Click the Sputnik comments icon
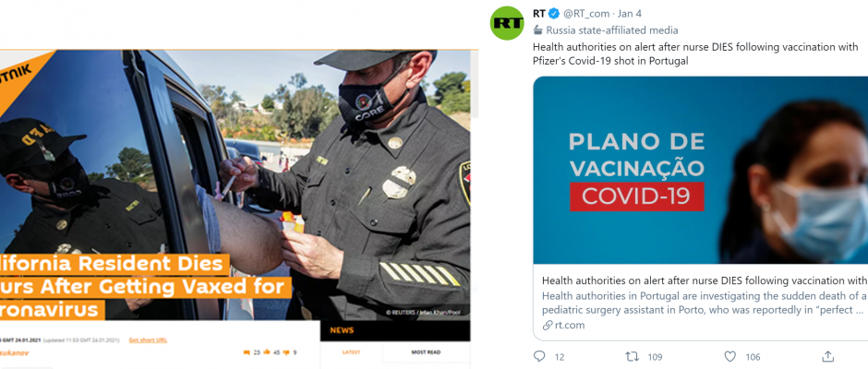 pyautogui.click(x=247, y=351)
